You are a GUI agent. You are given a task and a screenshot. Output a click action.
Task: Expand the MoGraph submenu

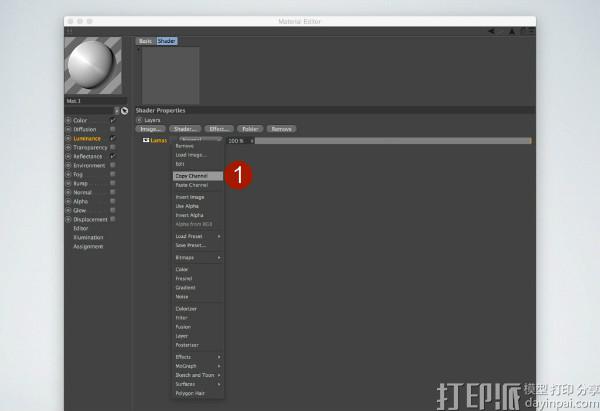pyautogui.click(x=198, y=366)
